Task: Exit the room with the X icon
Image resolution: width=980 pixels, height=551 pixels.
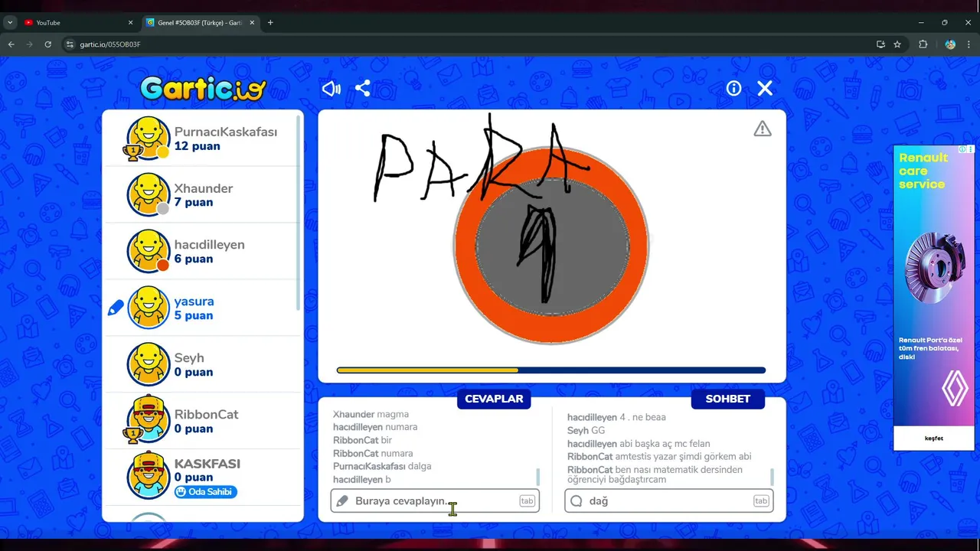Action: pos(765,89)
